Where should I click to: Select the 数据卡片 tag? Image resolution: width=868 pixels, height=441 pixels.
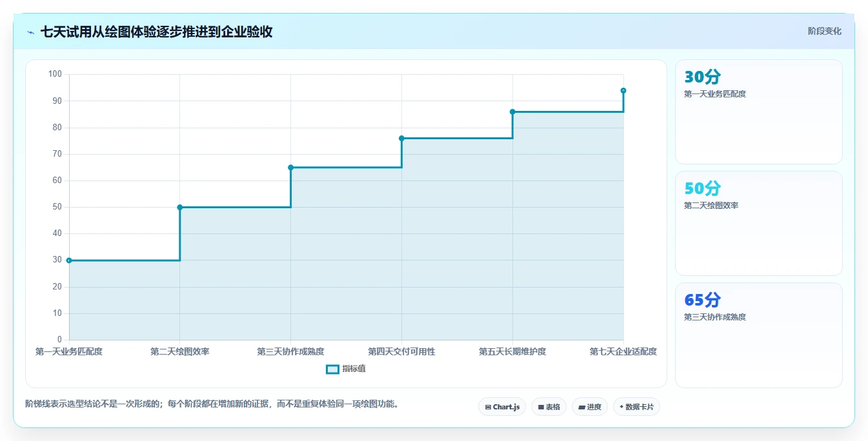tap(636, 407)
